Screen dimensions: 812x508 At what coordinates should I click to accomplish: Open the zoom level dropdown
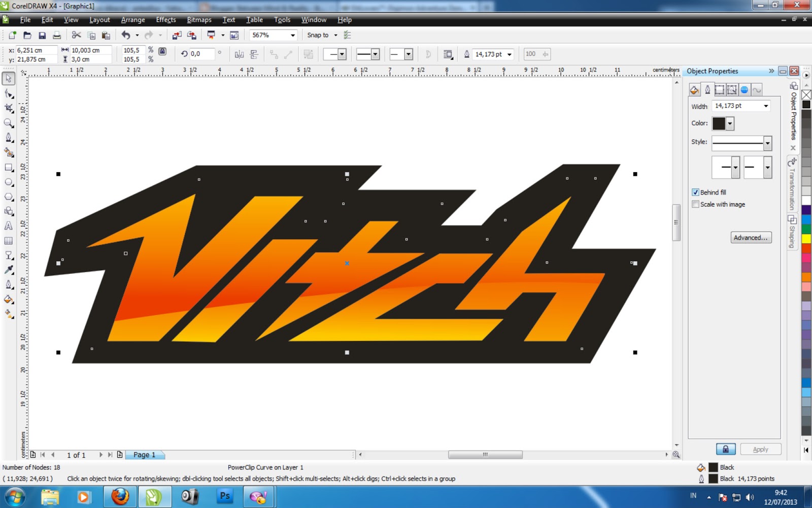click(293, 35)
